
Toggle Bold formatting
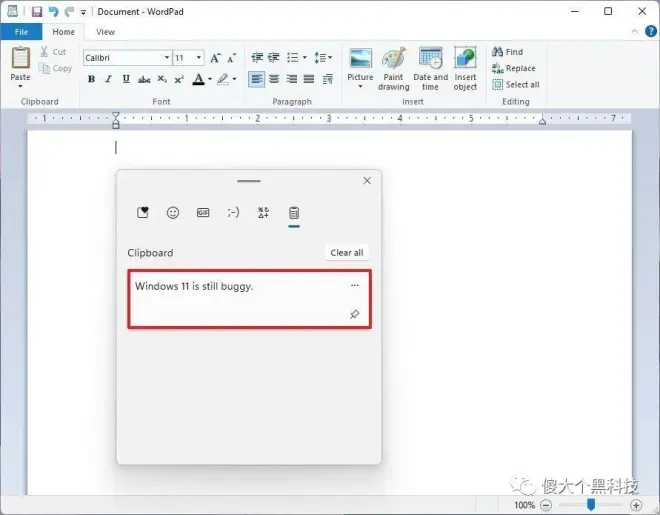91,79
